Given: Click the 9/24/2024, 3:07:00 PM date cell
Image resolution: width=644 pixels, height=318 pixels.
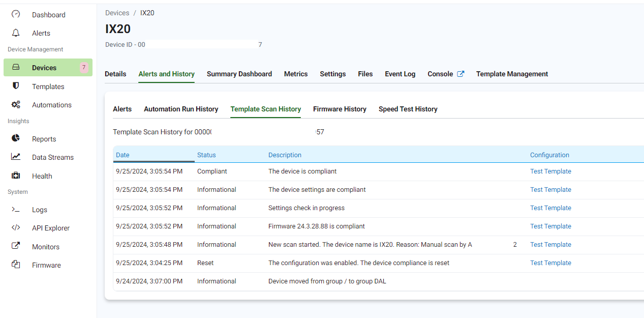Looking at the screenshot, I should click(149, 281).
